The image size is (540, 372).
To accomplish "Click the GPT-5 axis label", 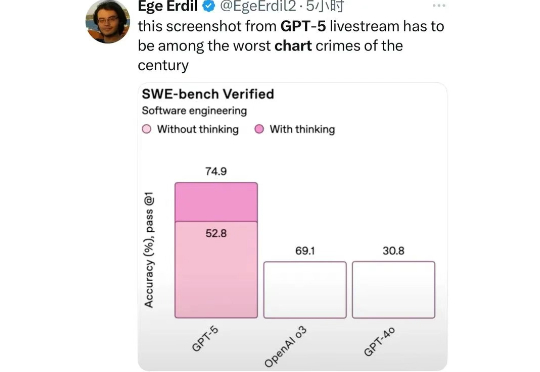I will point(205,339).
